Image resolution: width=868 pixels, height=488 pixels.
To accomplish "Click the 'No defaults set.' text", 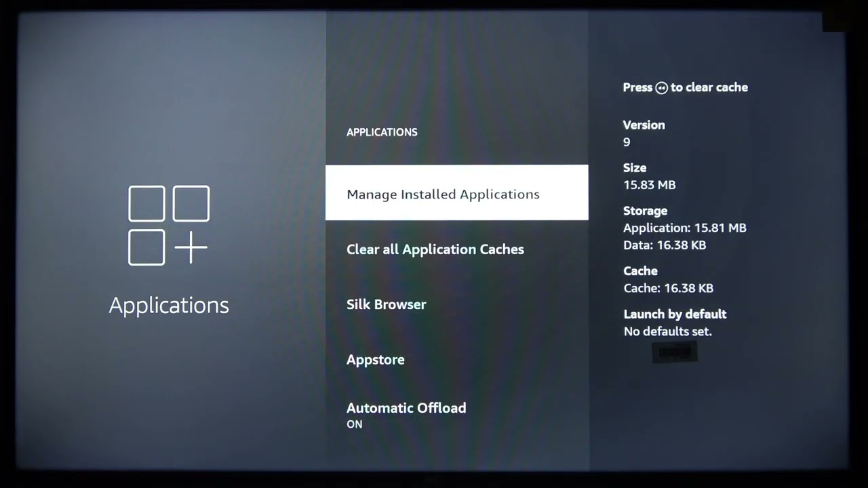I will pos(667,331).
